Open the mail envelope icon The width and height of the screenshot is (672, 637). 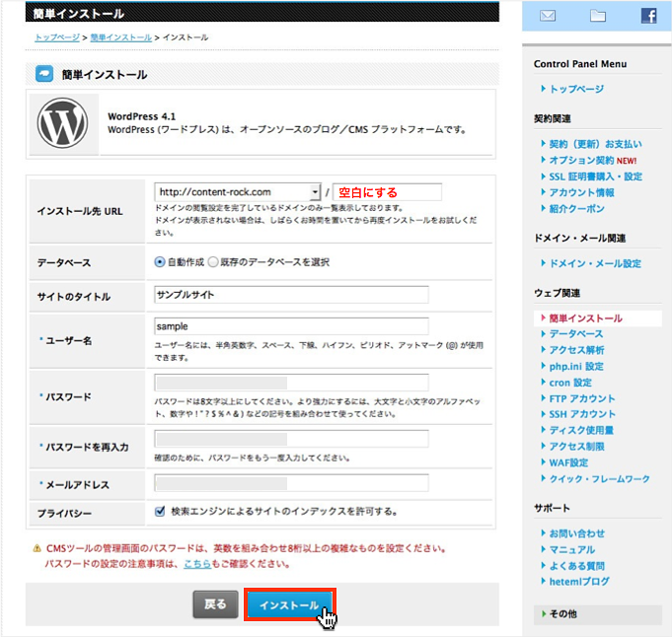[548, 17]
